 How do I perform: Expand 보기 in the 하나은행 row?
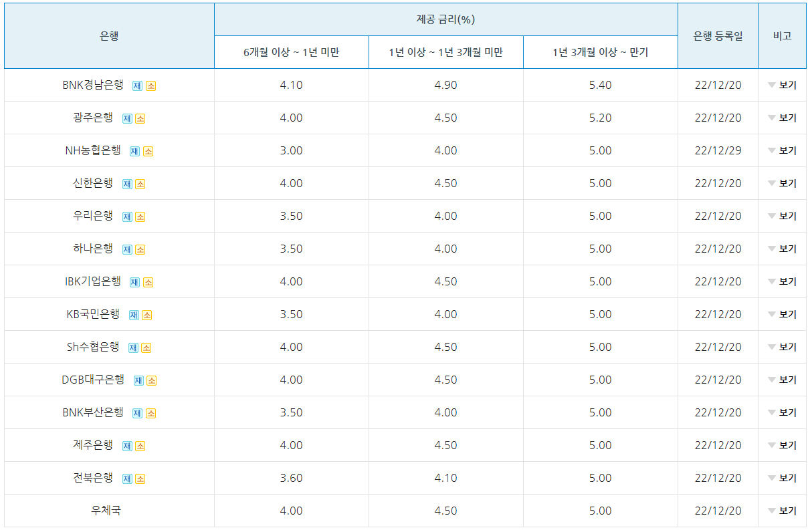783,249
